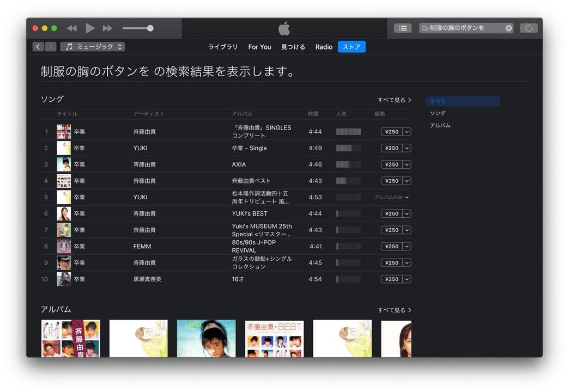Select the アルバム filter in sidebar
Image resolution: width=569 pixels, height=392 pixels.
(440, 125)
